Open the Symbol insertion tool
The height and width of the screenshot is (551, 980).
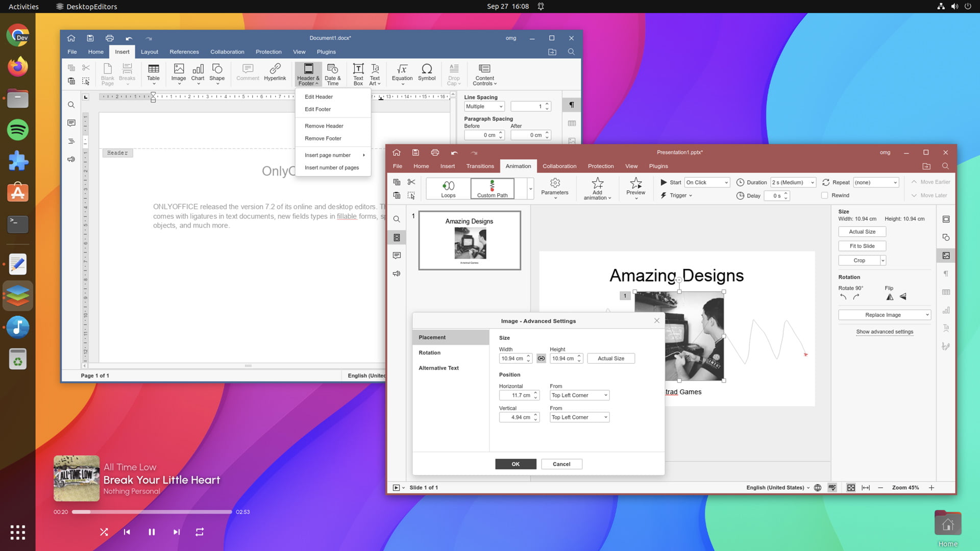click(427, 73)
